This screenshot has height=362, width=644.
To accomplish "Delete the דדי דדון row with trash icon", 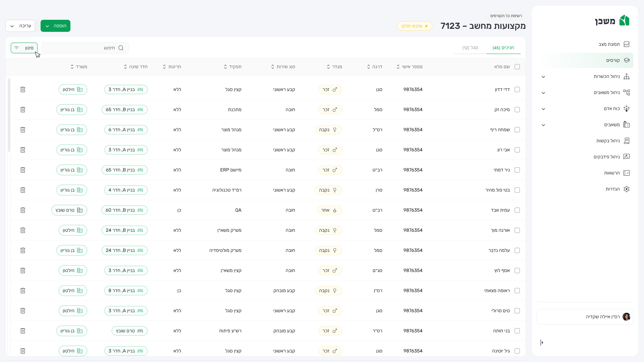I will (x=23, y=89).
